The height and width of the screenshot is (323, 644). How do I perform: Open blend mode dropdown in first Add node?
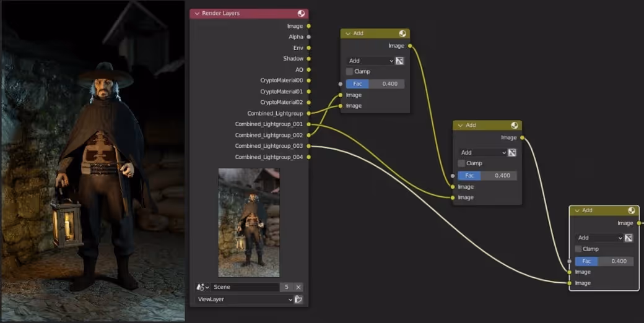tap(370, 61)
